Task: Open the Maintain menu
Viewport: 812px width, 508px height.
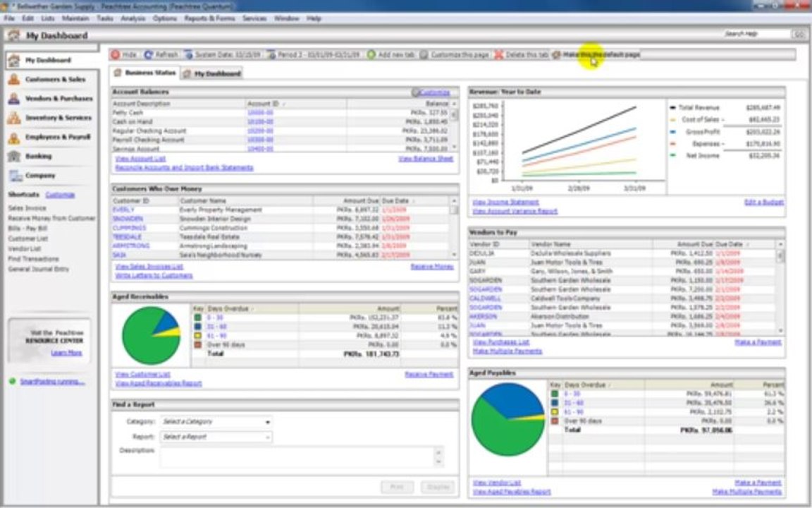Action: (x=75, y=18)
